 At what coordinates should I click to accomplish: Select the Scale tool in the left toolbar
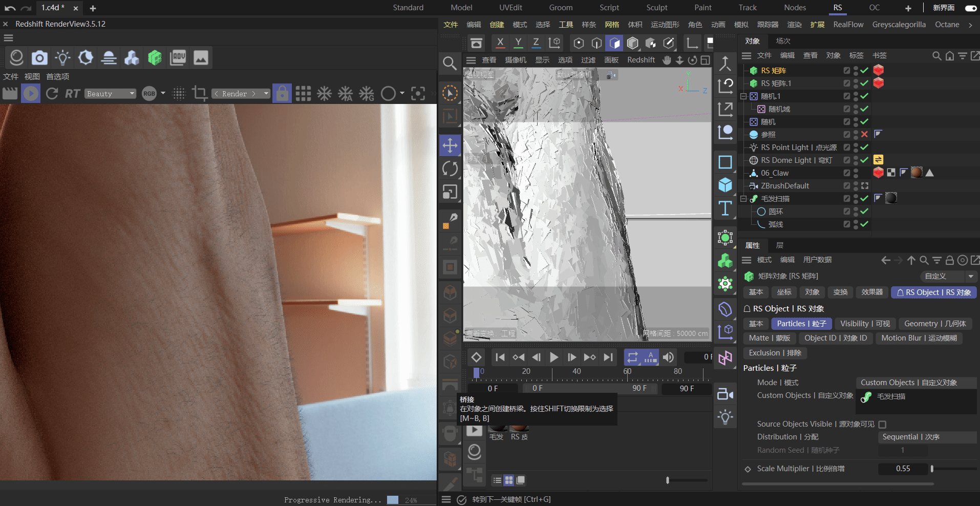point(450,192)
